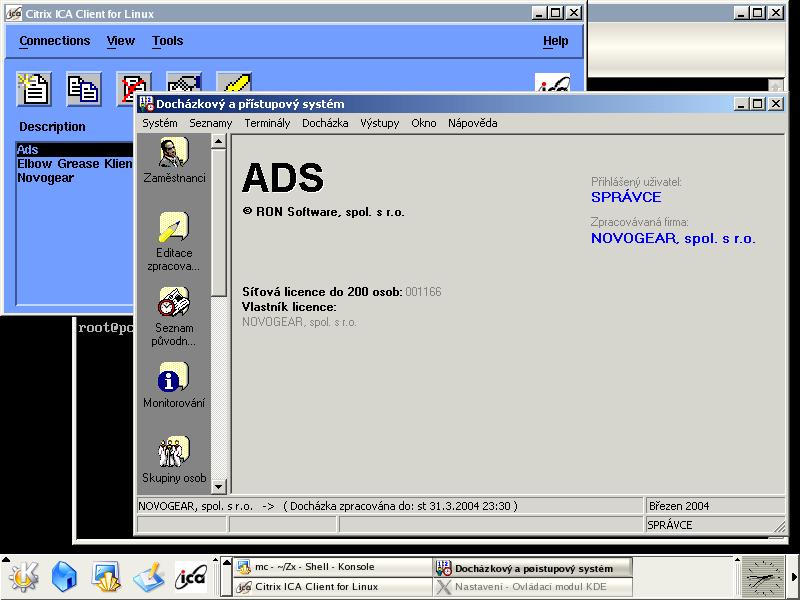The image size is (800, 600).
Task: Click the Citrix ICA Client title bar icon
Action: pos(13,13)
